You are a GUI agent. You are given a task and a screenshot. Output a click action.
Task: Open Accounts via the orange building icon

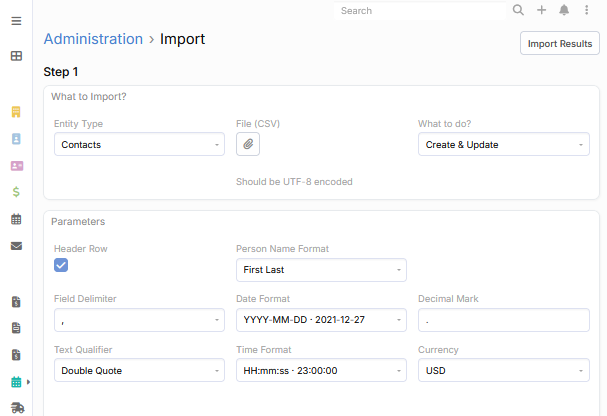(x=16, y=112)
